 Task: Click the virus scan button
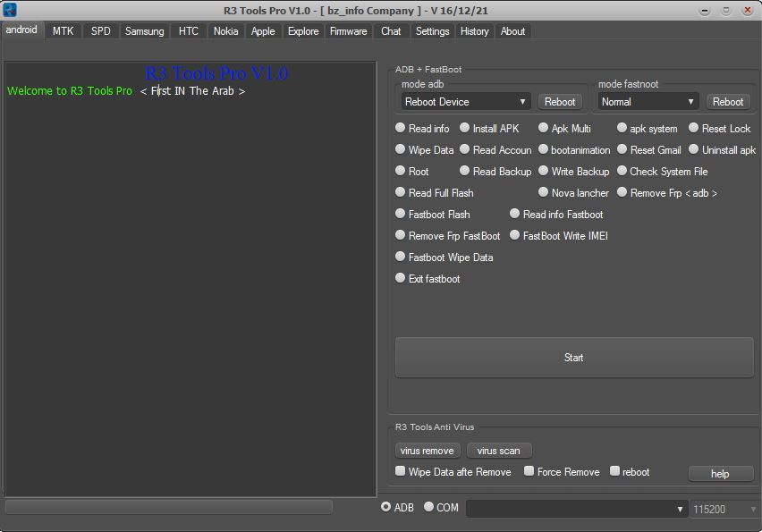(498, 451)
